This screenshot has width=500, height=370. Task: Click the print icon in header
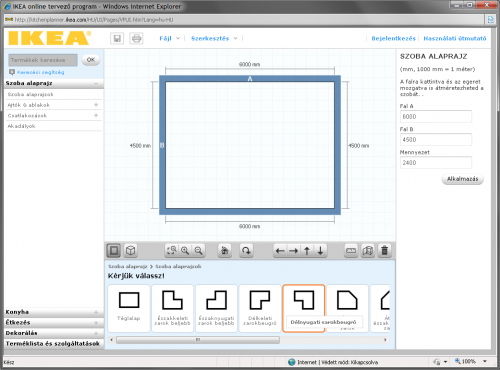click(136, 38)
